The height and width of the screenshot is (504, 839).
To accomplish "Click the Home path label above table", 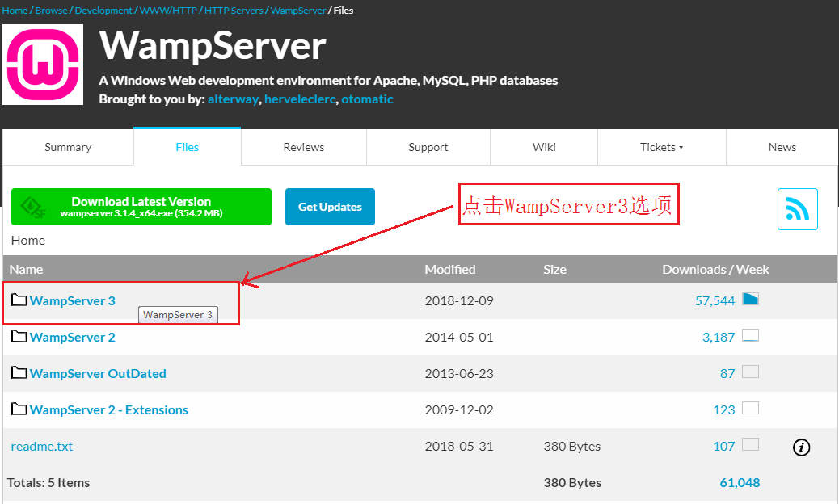I will click(27, 241).
